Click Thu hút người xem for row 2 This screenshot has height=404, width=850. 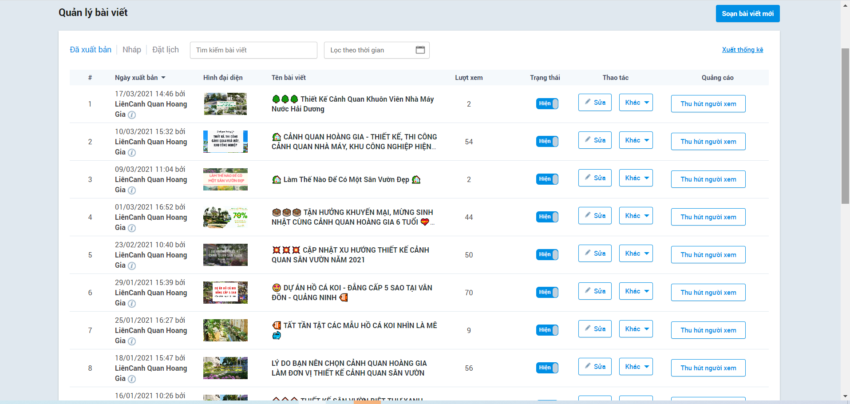point(708,141)
